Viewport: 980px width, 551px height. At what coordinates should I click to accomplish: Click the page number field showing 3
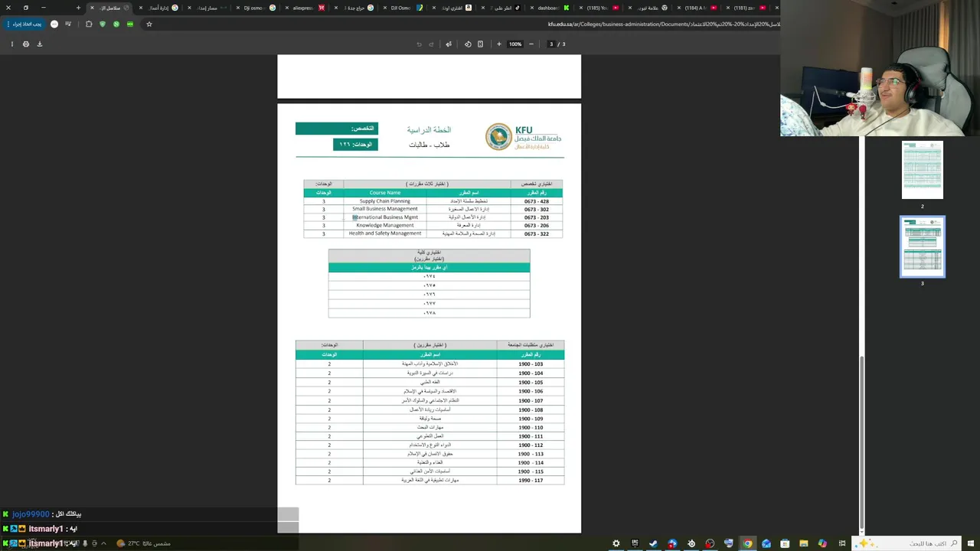point(550,44)
